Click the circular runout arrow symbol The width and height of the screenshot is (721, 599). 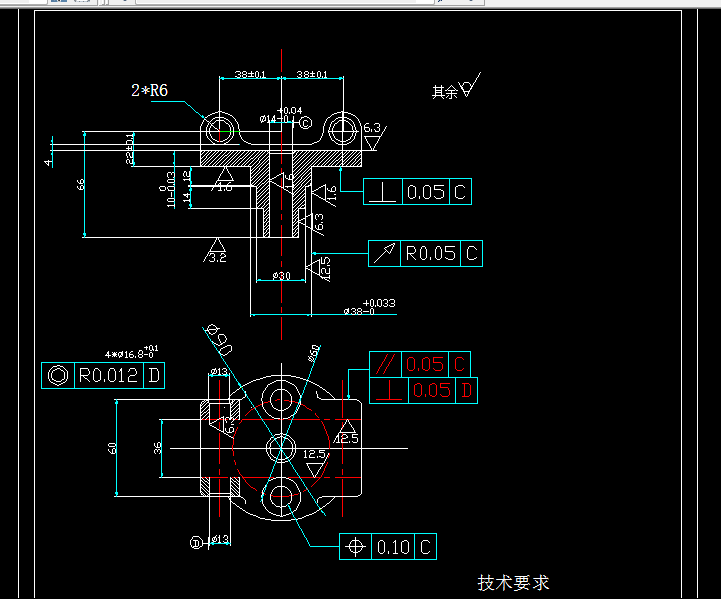(x=384, y=253)
